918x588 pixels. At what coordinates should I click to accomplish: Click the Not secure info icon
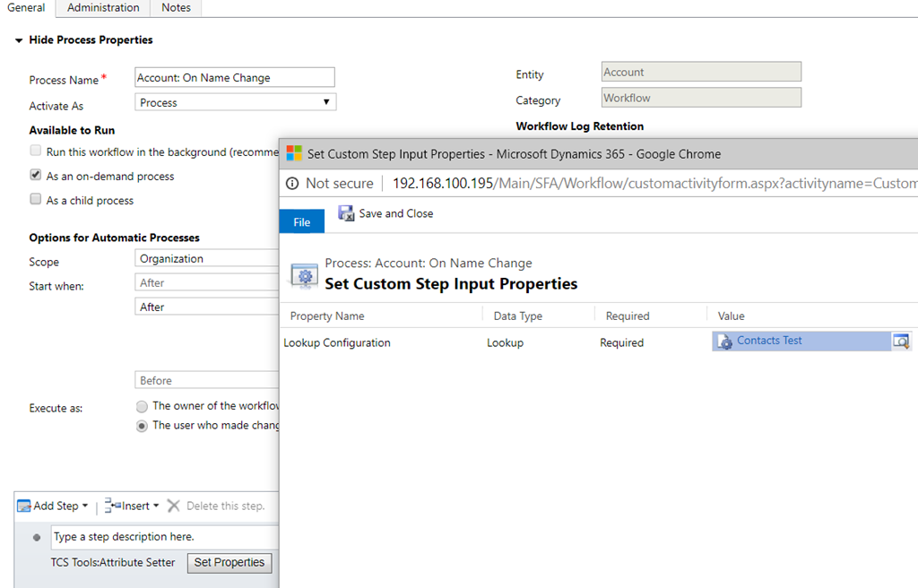click(x=292, y=184)
